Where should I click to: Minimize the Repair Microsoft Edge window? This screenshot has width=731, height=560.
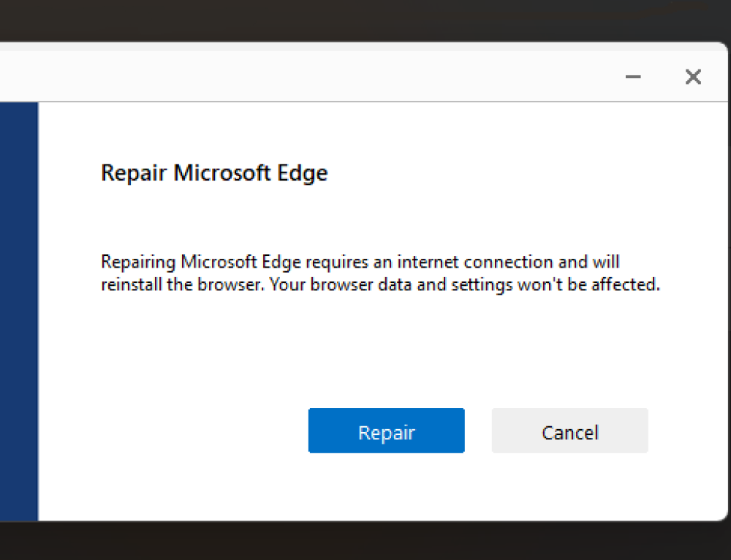633,76
